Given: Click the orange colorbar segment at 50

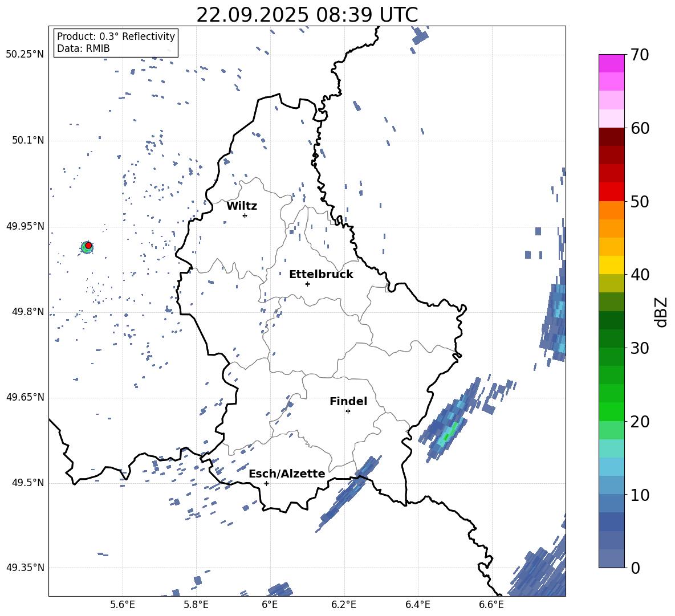Looking at the screenshot, I should click(x=611, y=210).
